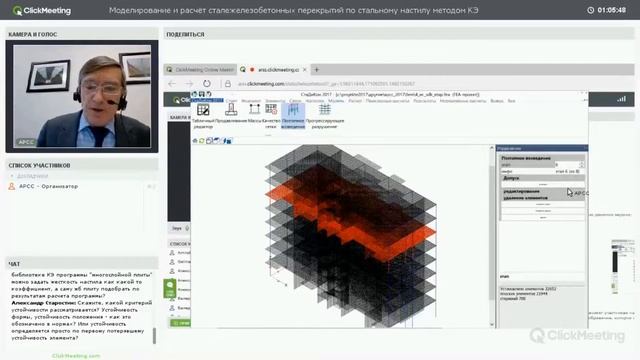Click the viewport scrollbar down arrow
The width and height of the screenshot is (640, 360).
click(x=491, y=325)
